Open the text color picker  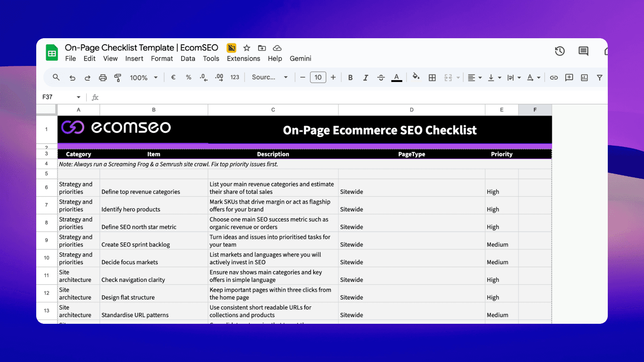[x=396, y=78]
